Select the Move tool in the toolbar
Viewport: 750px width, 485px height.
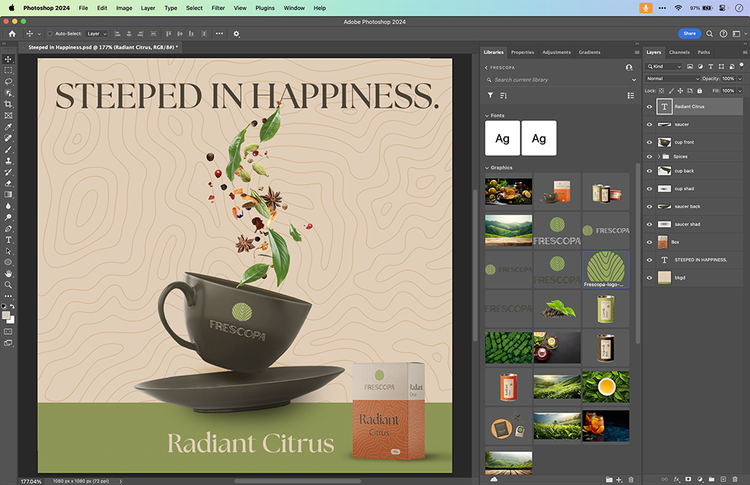(8, 59)
